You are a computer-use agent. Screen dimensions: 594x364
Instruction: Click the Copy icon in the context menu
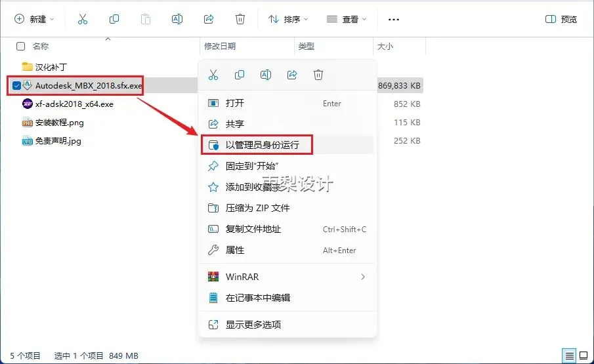[240, 75]
